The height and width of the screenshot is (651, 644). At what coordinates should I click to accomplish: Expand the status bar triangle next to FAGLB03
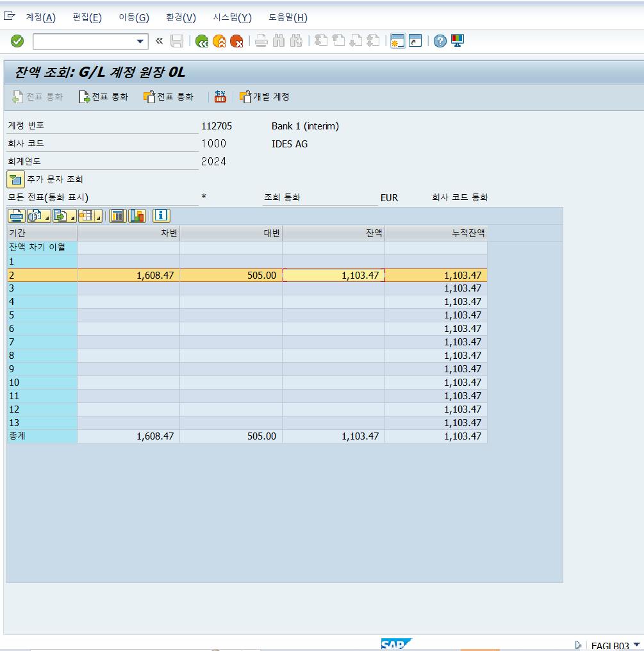(x=578, y=645)
